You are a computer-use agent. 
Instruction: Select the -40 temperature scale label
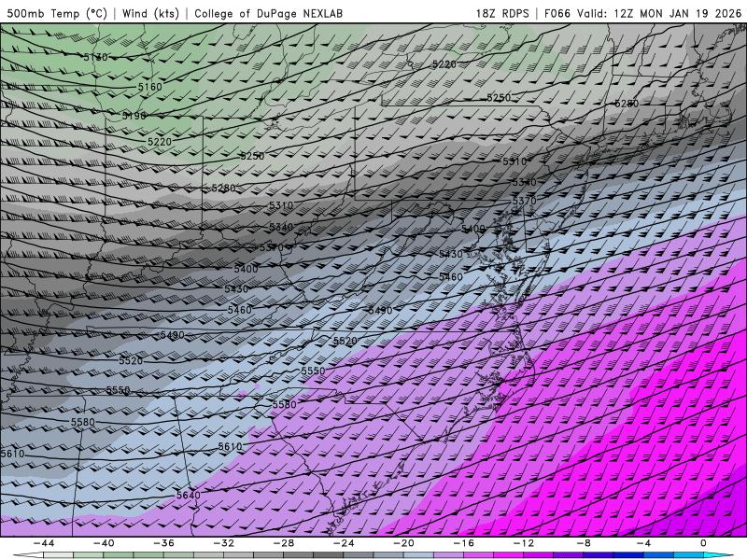pyautogui.click(x=104, y=543)
